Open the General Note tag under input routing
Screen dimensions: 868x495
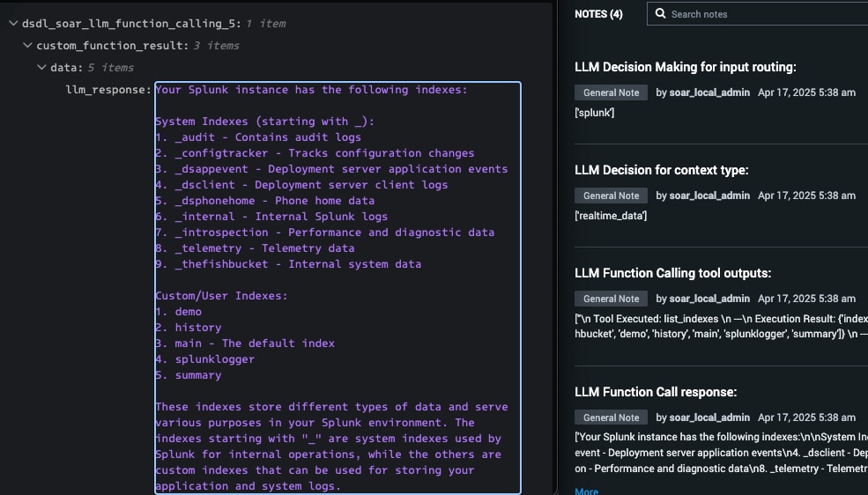click(x=612, y=92)
